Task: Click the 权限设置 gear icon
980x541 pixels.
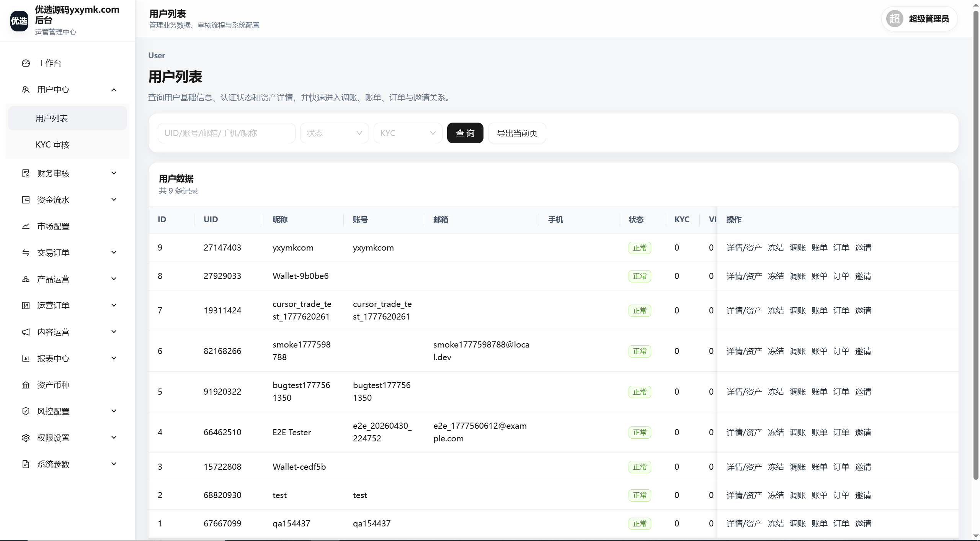Action: click(x=26, y=438)
